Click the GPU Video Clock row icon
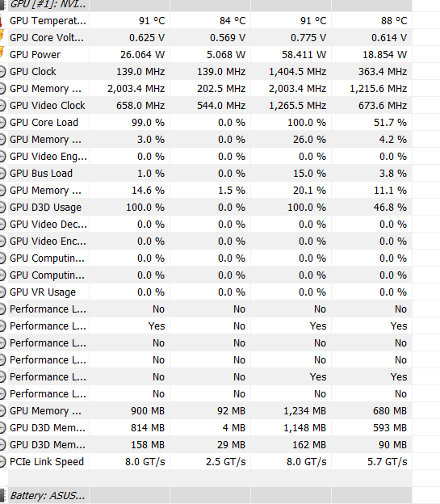The height and width of the screenshot is (504, 440). 2,106
